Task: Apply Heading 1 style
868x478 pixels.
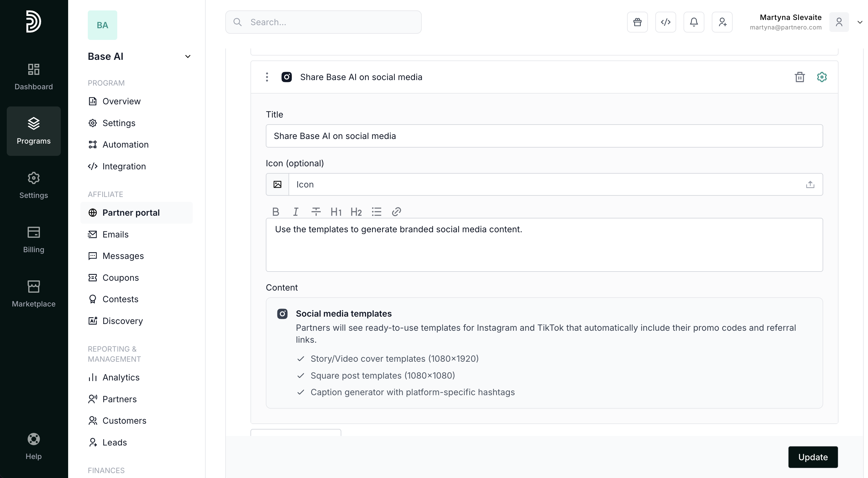Action: point(336,212)
